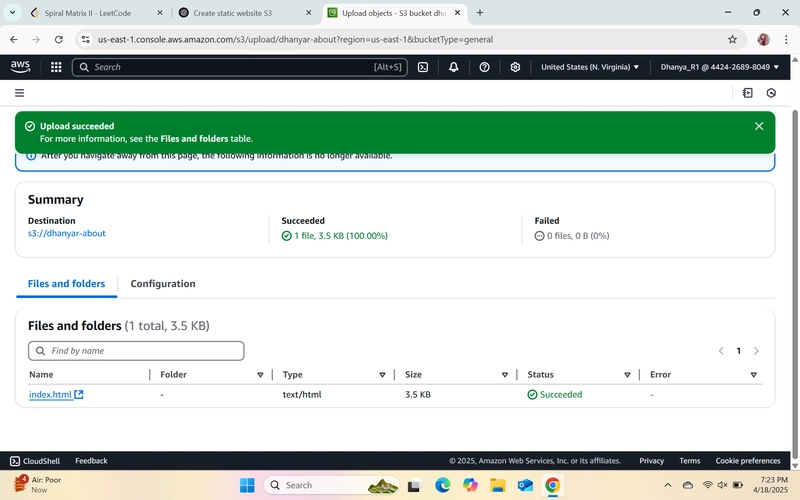Open the CloudShell button in the footer

(35, 461)
